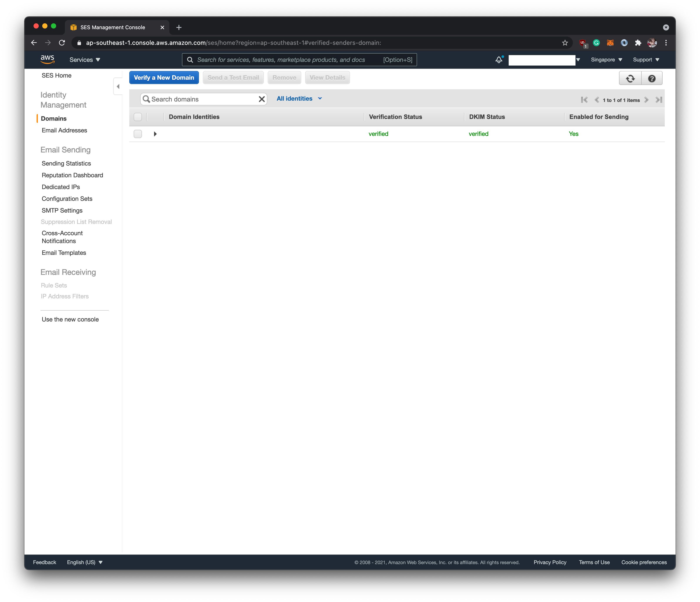Toggle the select-all domains checkbox
700x602 pixels.
tap(138, 117)
